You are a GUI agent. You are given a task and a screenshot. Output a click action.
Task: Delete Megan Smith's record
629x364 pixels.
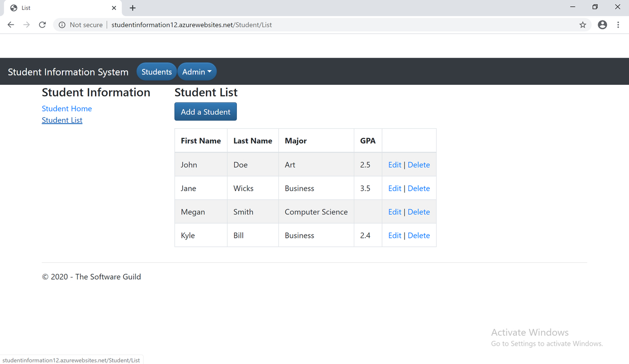(x=419, y=212)
